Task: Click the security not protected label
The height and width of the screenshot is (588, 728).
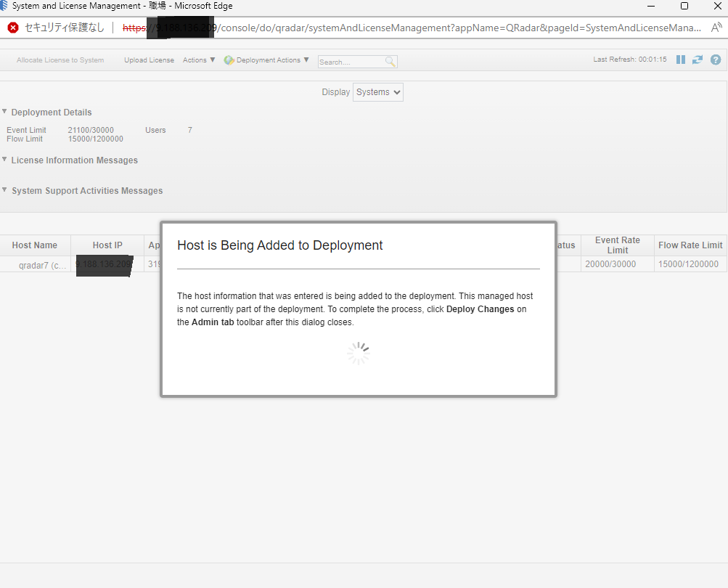Action: [x=65, y=28]
